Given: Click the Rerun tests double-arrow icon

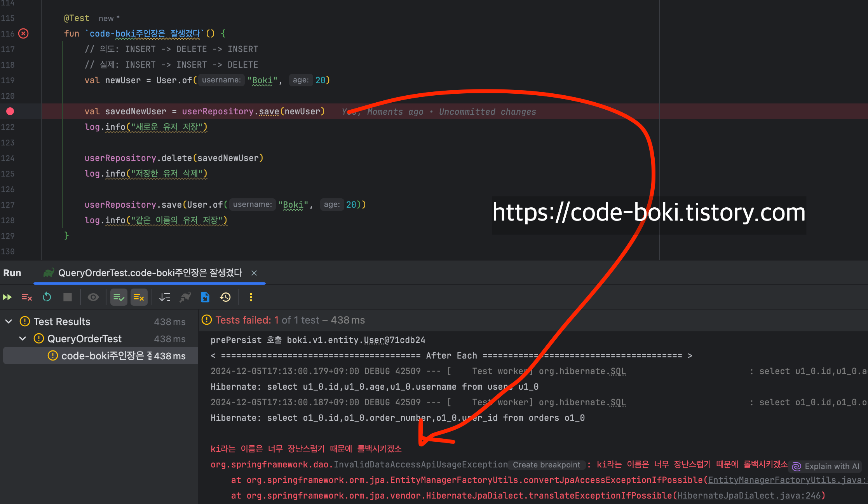Looking at the screenshot, I should (7, 297).
